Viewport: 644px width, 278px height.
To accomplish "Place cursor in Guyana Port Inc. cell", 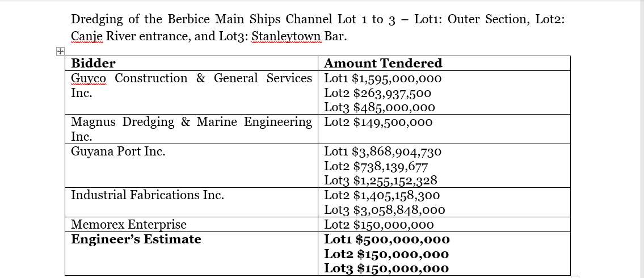I will tap(191, 166).
